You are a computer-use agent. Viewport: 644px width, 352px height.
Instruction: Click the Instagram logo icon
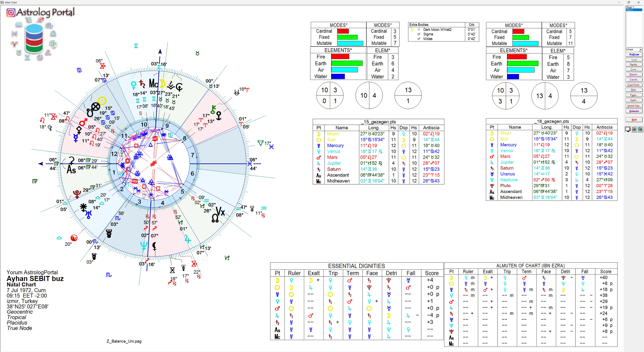[11, 13]
